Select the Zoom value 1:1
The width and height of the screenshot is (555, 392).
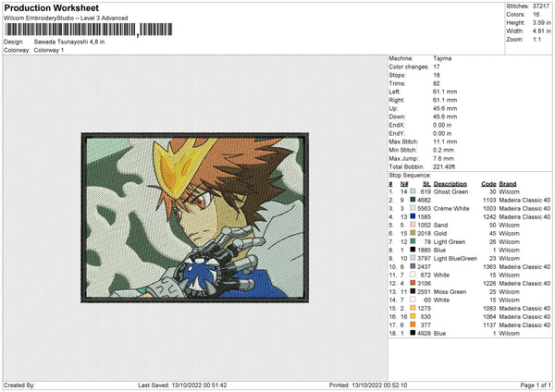pos(536,39)
